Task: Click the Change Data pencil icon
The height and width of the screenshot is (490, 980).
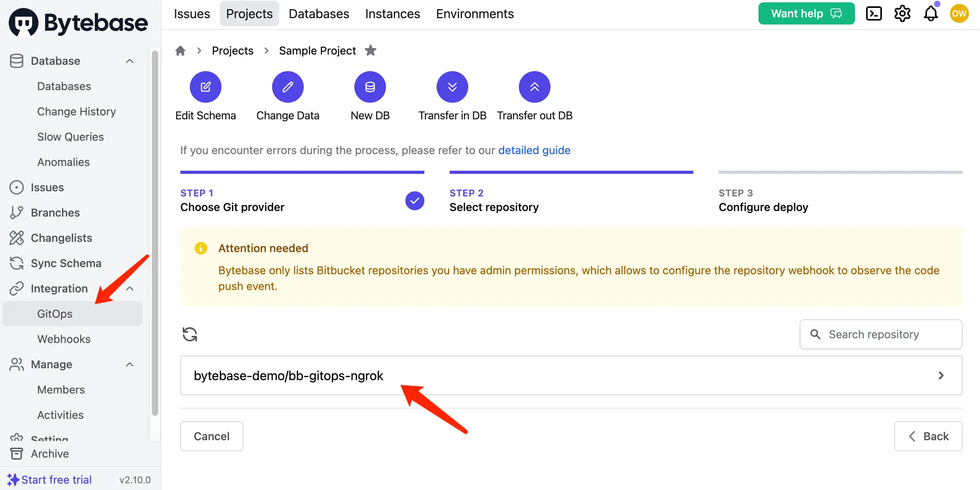Action: (288, 87)
